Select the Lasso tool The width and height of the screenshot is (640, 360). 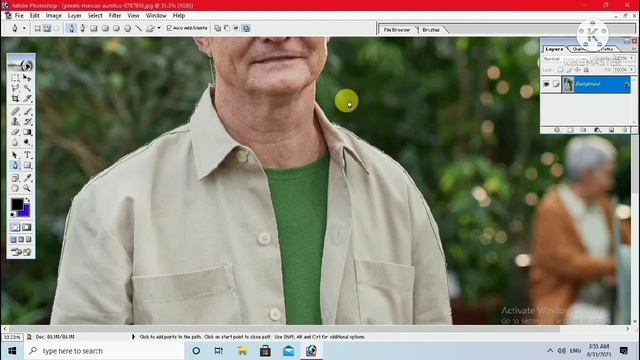tap(16, 88)
